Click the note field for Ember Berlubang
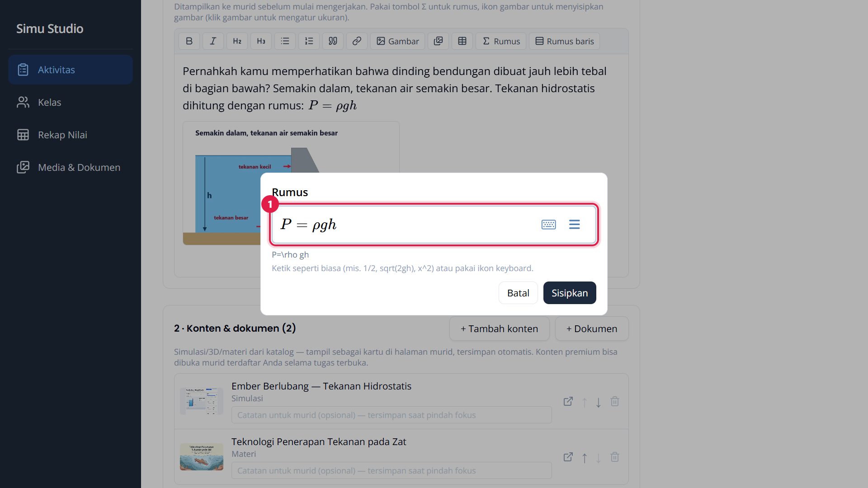868x488 pixels. tap(392, 415)
